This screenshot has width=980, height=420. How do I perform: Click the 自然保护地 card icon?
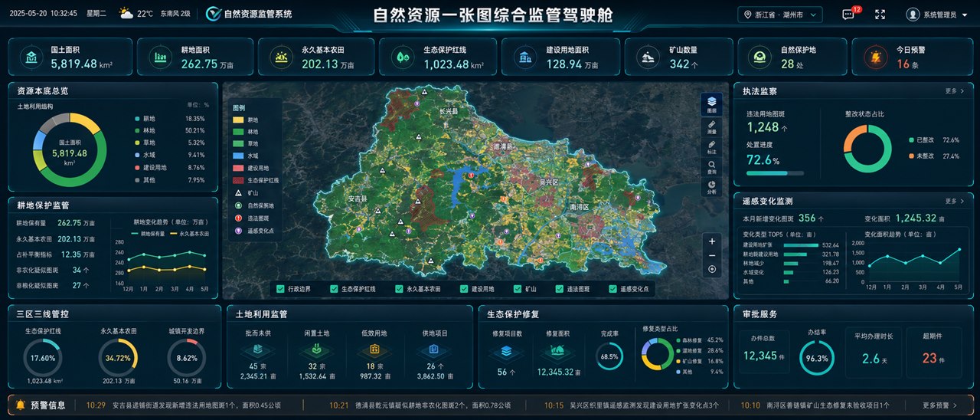(760, 57)
